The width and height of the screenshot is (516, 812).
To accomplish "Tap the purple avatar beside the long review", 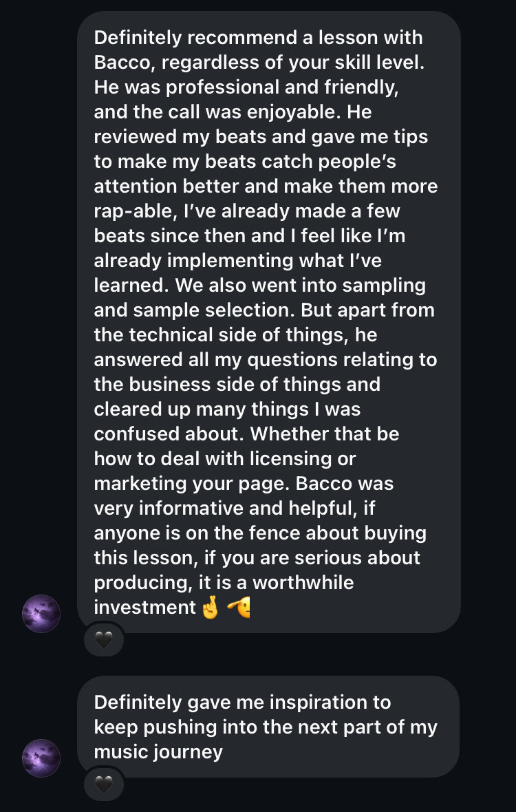I will click(41, 614).
